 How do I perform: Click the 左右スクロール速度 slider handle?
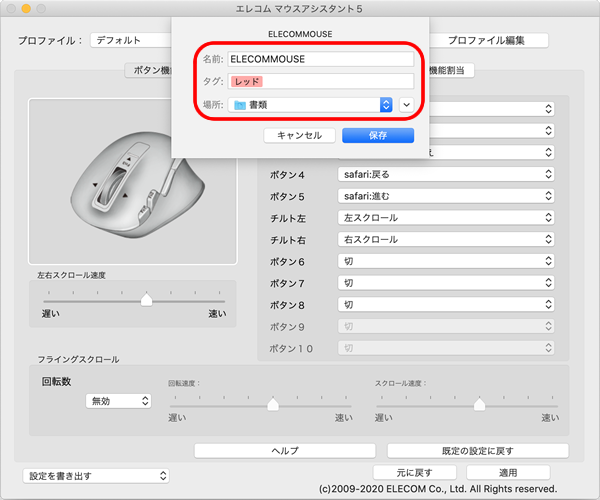pyautogui.click(x=147, y=300)
